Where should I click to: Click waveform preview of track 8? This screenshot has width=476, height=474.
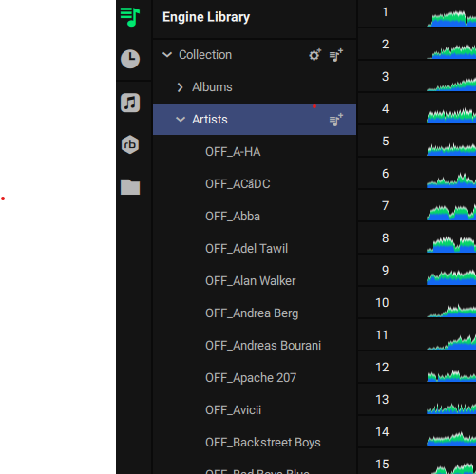coord(451,244)
